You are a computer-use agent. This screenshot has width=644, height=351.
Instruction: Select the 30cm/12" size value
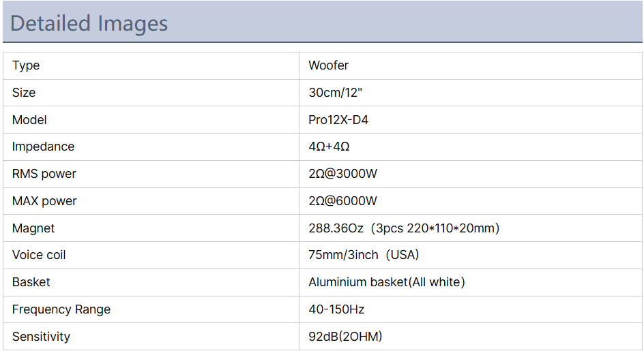point(335,93)
